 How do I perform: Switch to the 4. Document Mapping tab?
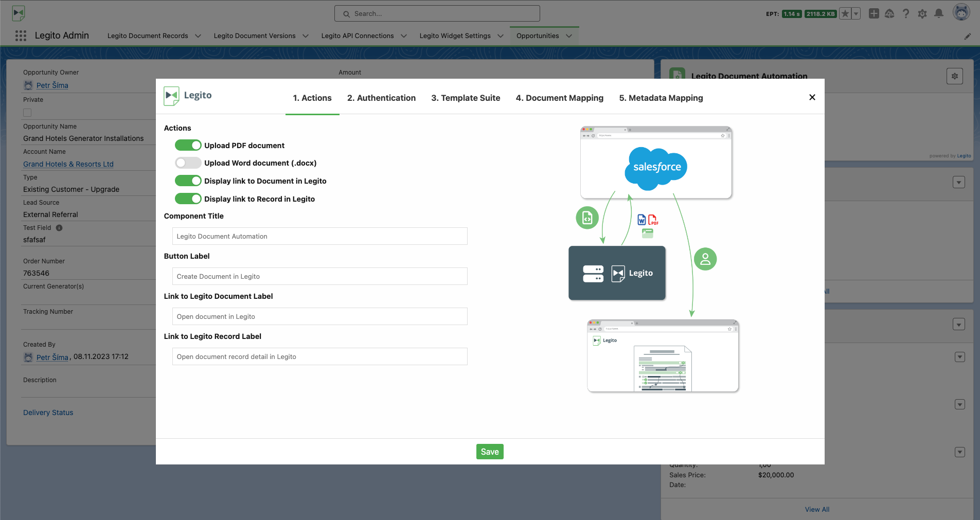pos(560,98)
